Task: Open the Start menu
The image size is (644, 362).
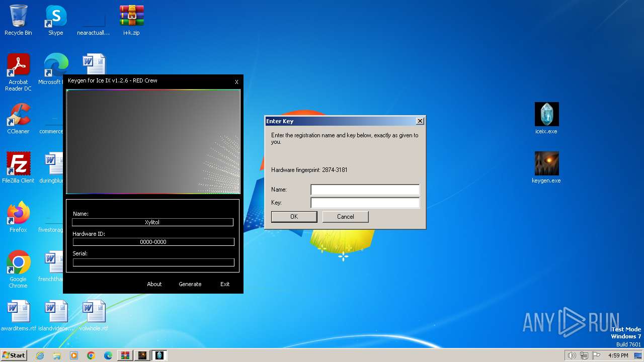Action: pyautogui.click(x=14, y=355)
